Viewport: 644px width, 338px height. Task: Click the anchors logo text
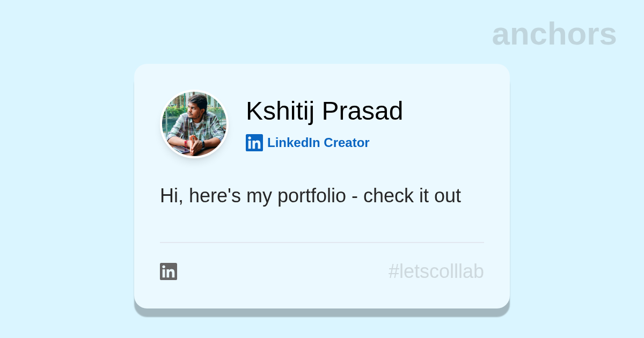554,34
